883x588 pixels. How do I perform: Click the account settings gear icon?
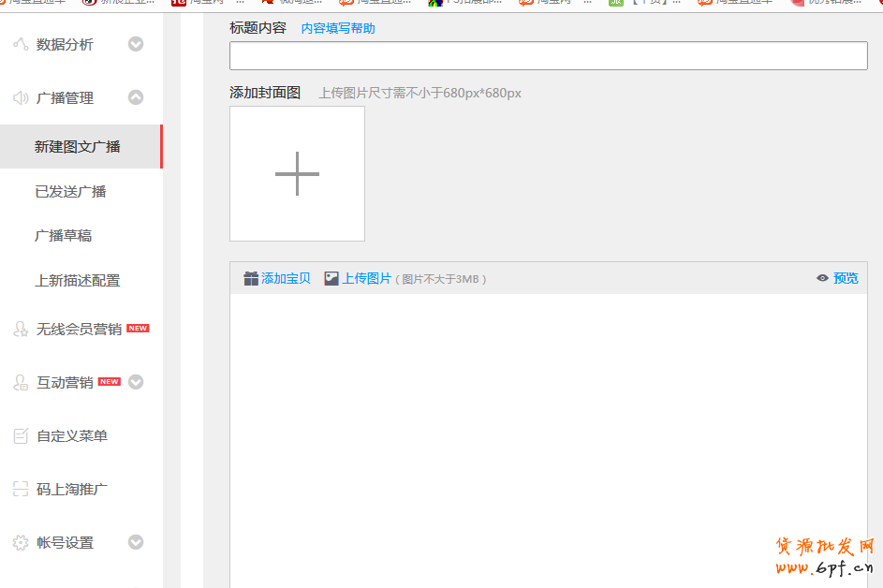[21, 542]
